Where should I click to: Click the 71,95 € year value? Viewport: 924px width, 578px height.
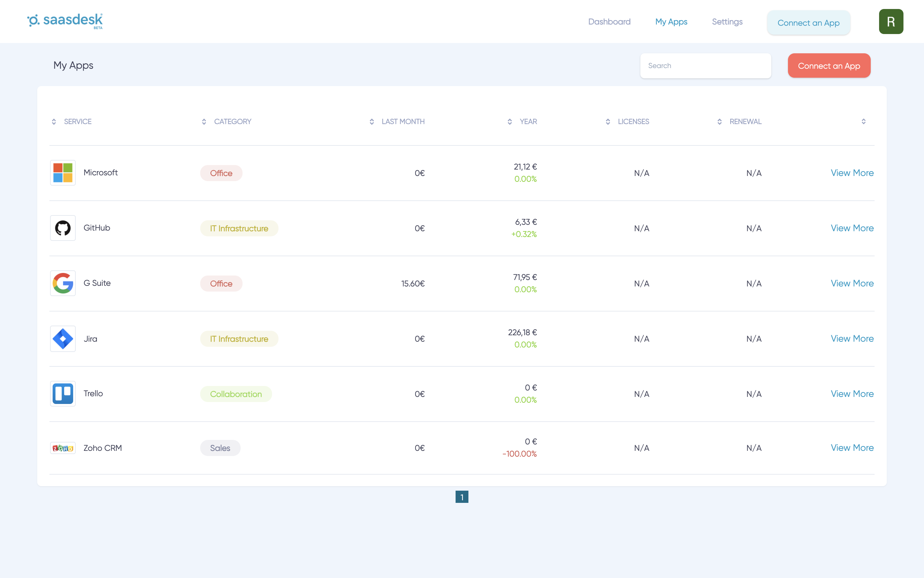[x=525, y=277]
